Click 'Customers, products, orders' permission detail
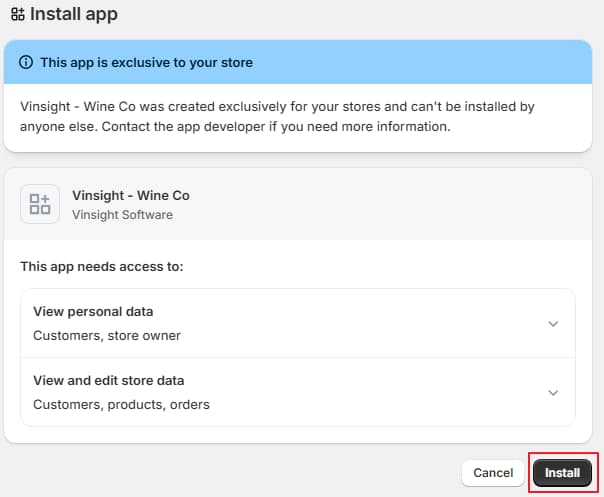 coord(121,405)
